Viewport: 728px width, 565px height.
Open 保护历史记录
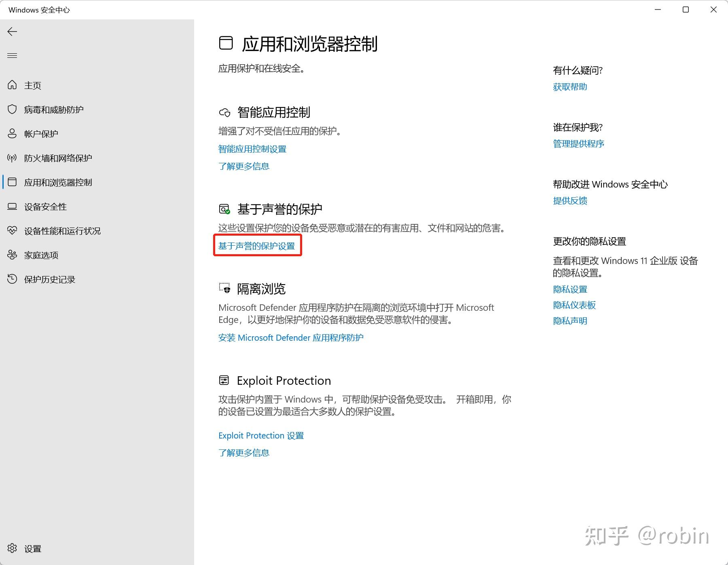(50, 279)
